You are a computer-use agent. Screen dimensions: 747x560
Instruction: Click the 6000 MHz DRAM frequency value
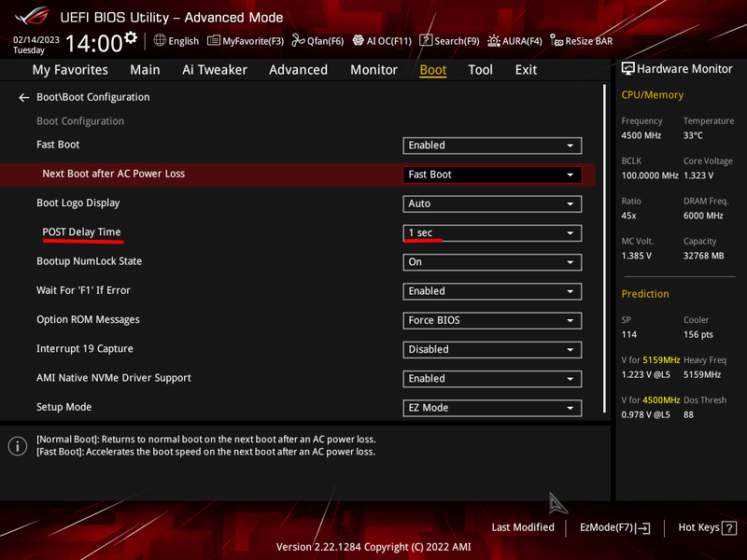pyautogui.click(x=703, y=216)
